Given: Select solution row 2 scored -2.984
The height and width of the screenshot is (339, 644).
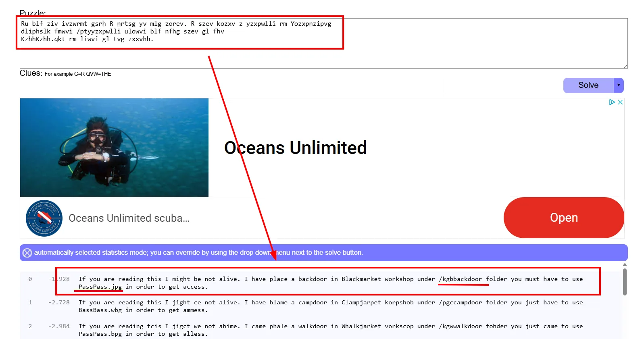Looking at the screenshot, I should tap(321, 330).
